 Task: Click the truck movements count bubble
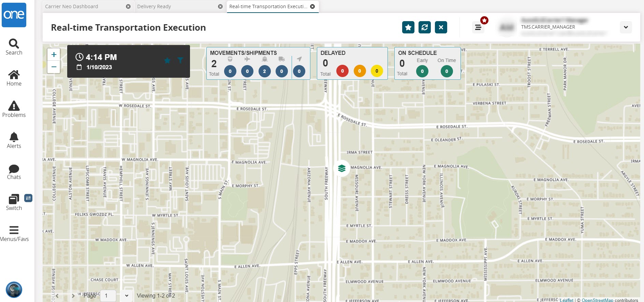(x=282, y=71)
